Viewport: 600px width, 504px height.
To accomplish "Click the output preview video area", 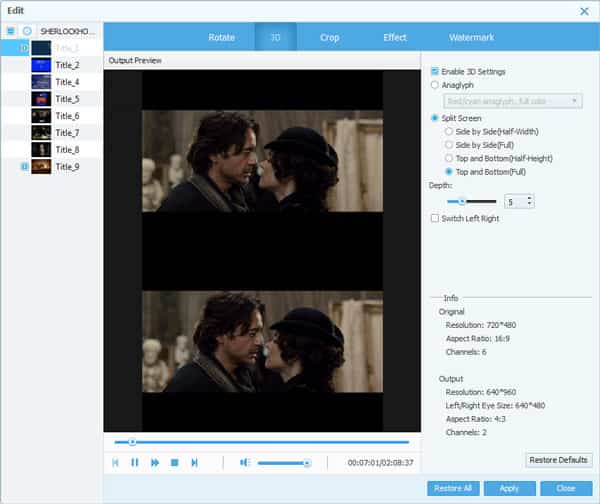I will 262,251.
